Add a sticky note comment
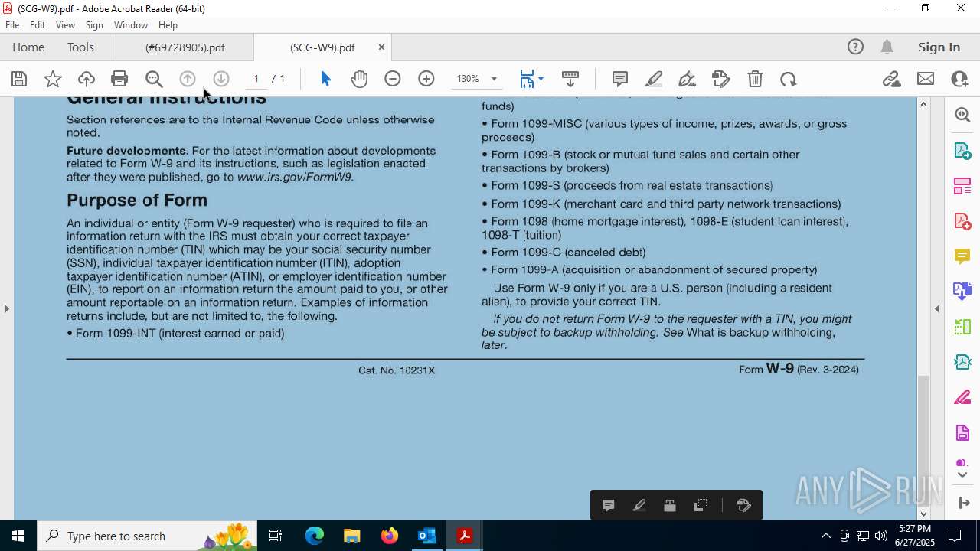The image size is (980, 551). click(x=620, y=79)
